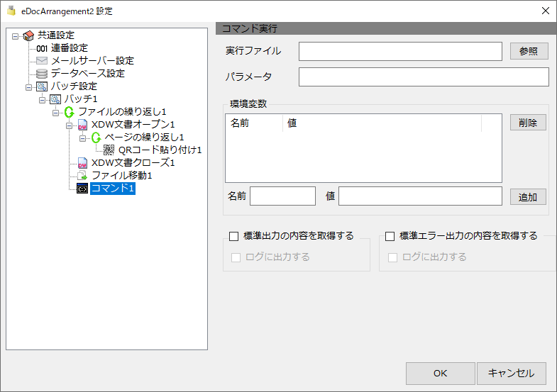Toggle the ログに出力する checkbox under 標準出力
The width and height of the screenshot is (557, 392).
[236, 257]
